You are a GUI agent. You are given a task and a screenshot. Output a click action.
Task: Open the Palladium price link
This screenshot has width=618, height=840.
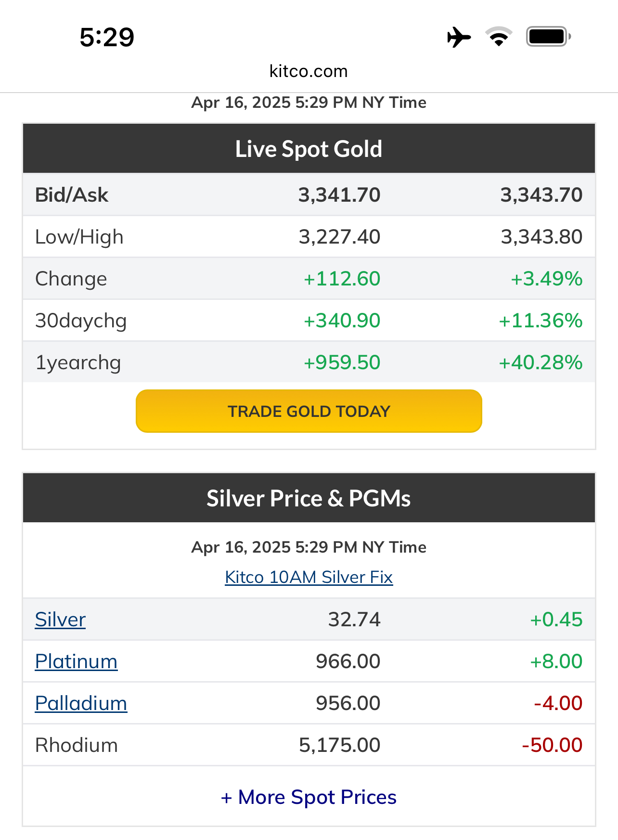coord(81,703)
